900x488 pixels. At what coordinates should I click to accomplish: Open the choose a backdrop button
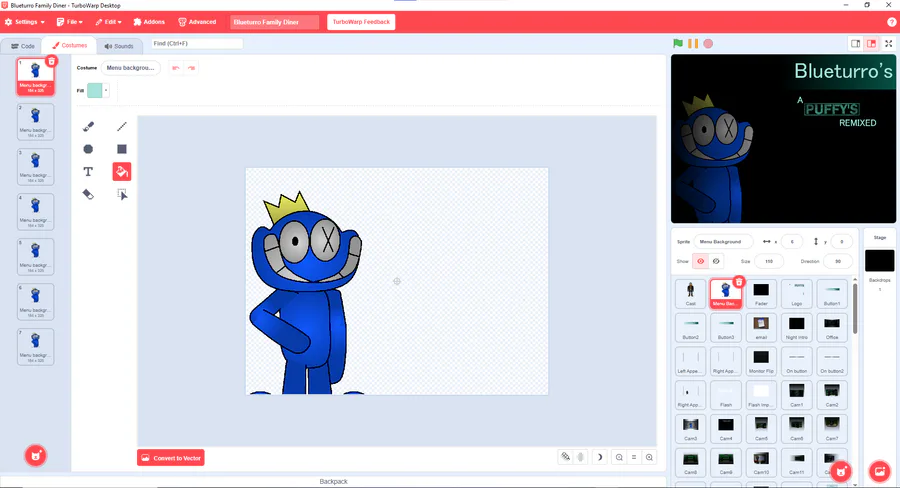click(x=879, y=472)
